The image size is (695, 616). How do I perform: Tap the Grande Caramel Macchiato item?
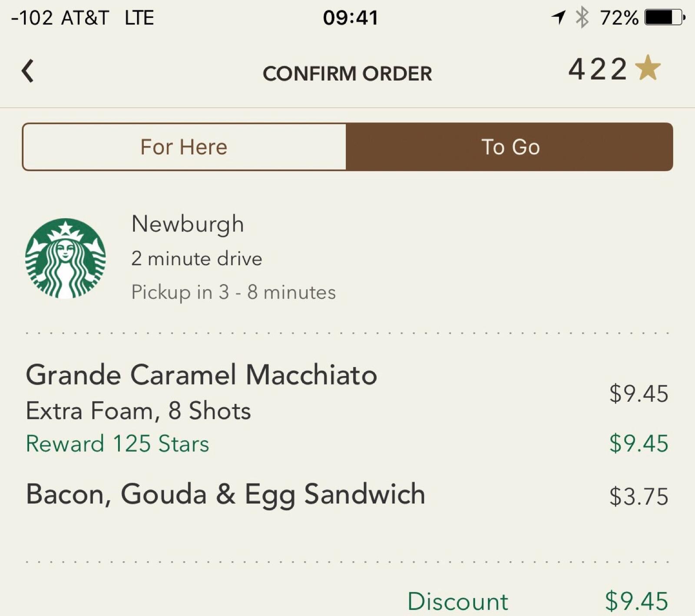coord(202,374)
